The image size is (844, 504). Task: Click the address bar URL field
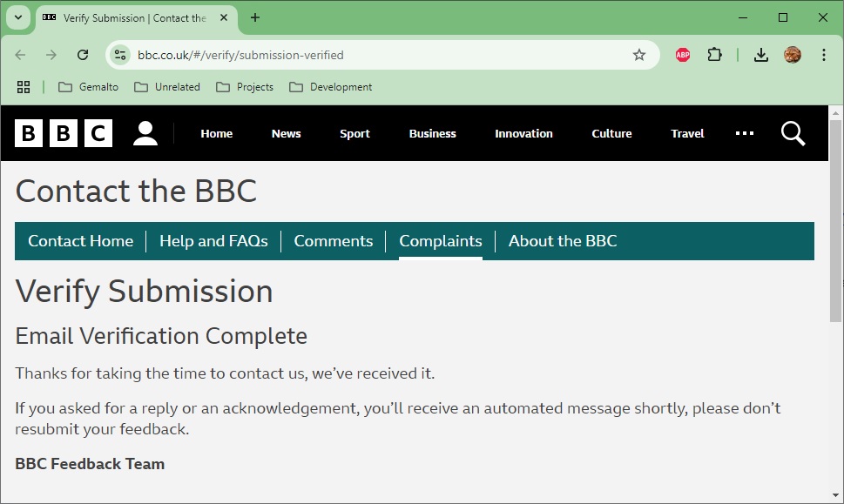click(375, 55)
